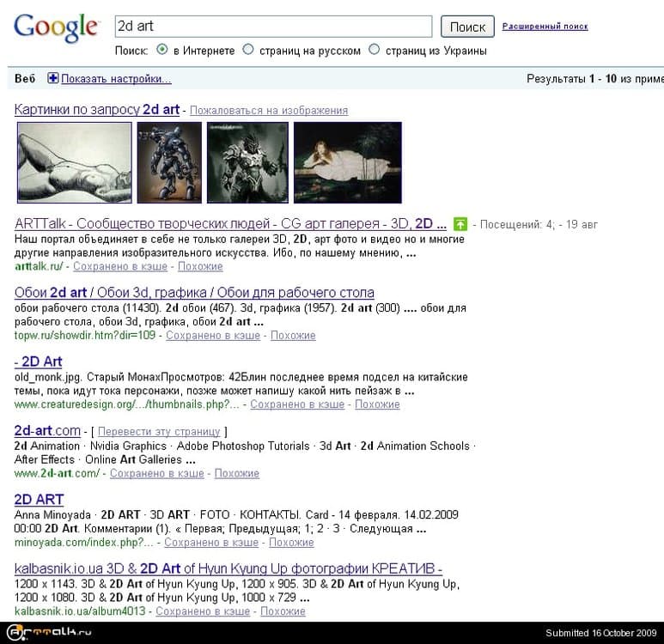Open 'Обои 2d art / Обои 3d' result
This screenshot has width=664, height=644.
(x=194, y=293)
